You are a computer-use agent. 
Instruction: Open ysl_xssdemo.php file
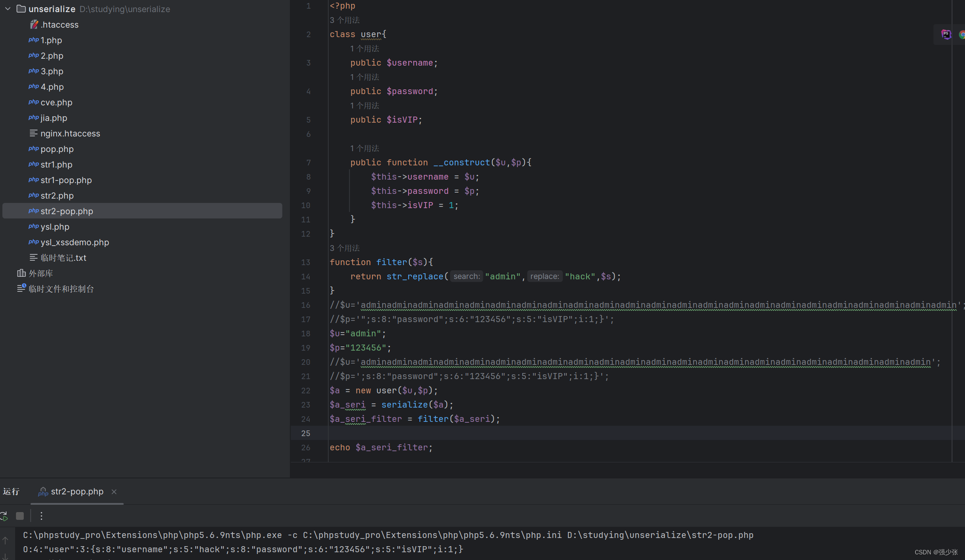point(75,242)
